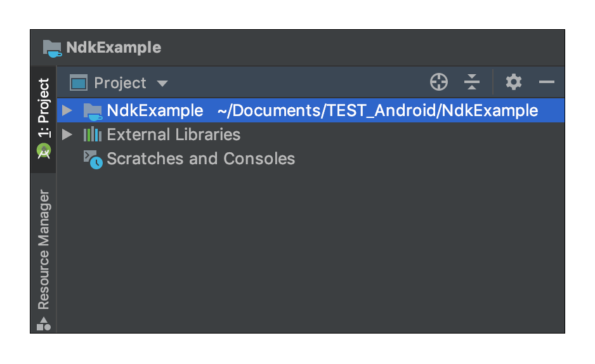Click the locate/scroll from source crosshair icon
This screenshot has height=364, width=595.
[x=439, y=82]
